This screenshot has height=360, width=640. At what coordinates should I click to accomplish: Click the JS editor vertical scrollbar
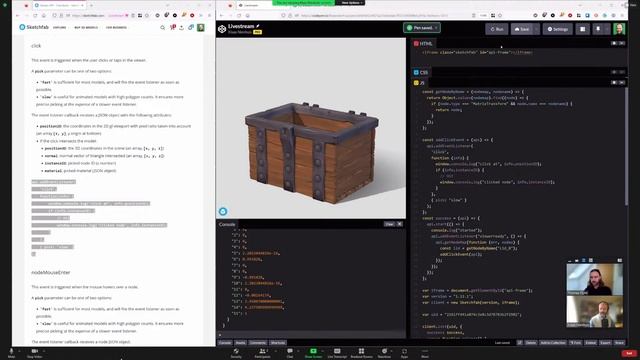point(626,147)
